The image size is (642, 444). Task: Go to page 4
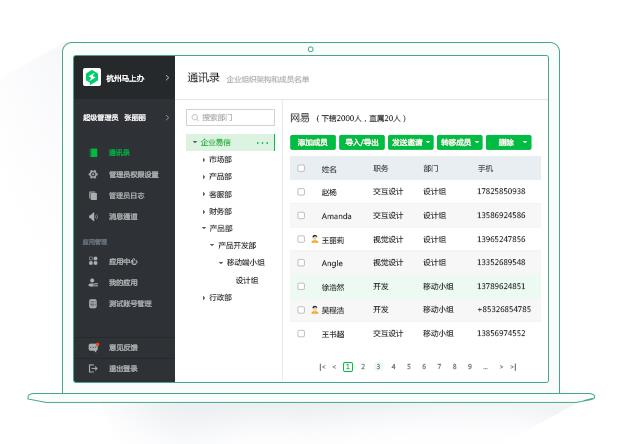(393, 367)
